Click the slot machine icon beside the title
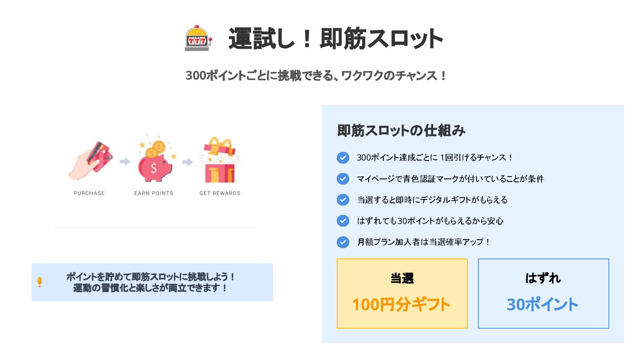This screenshot has height=362, width=644. (x=198, y=39)
